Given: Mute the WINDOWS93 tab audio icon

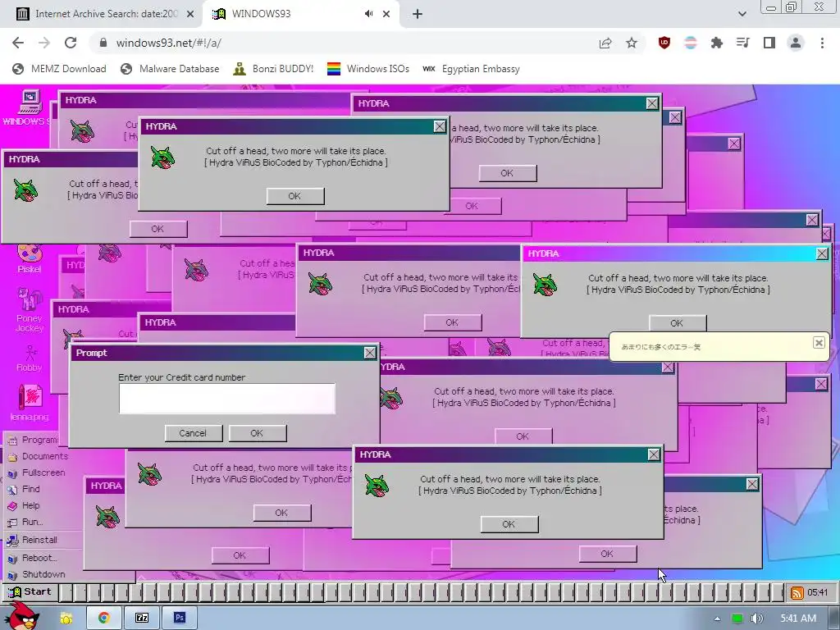Looking at the screenshot, I should pos(368,14).
